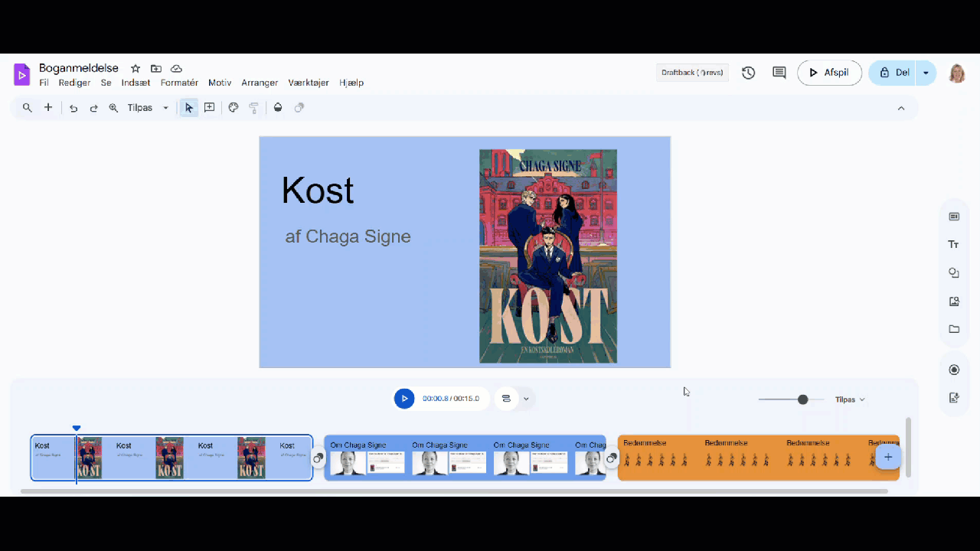Click the Draftback revs button
Viewport: 980px width, 551px height.
click(692, 73)
